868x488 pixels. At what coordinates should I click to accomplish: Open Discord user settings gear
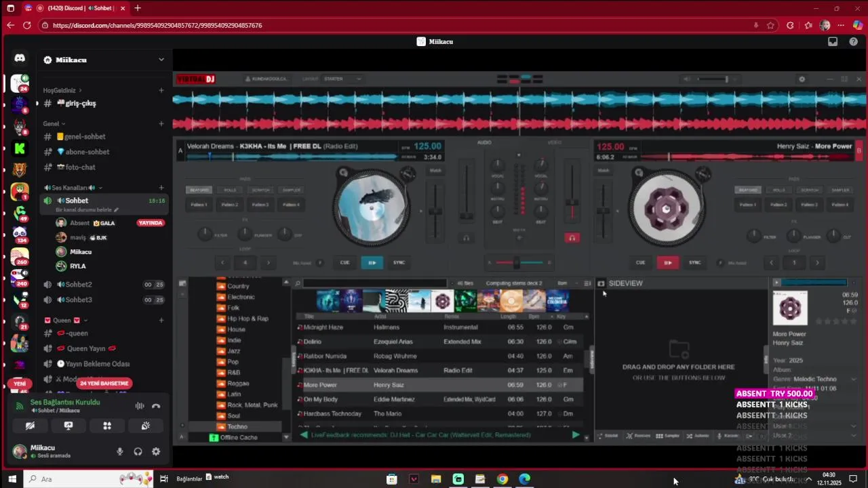pyautogui.click(x=156, y=451)
